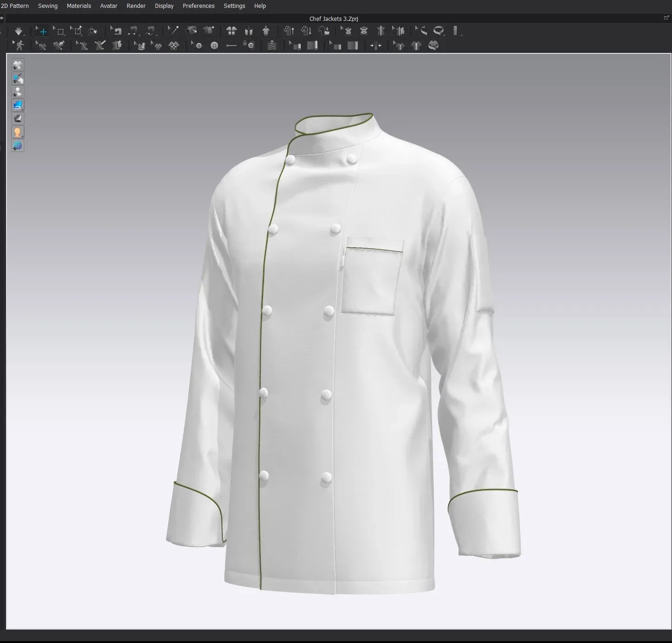
Task: Expand the surface rendering style flyout
Action: click(18, 105)
